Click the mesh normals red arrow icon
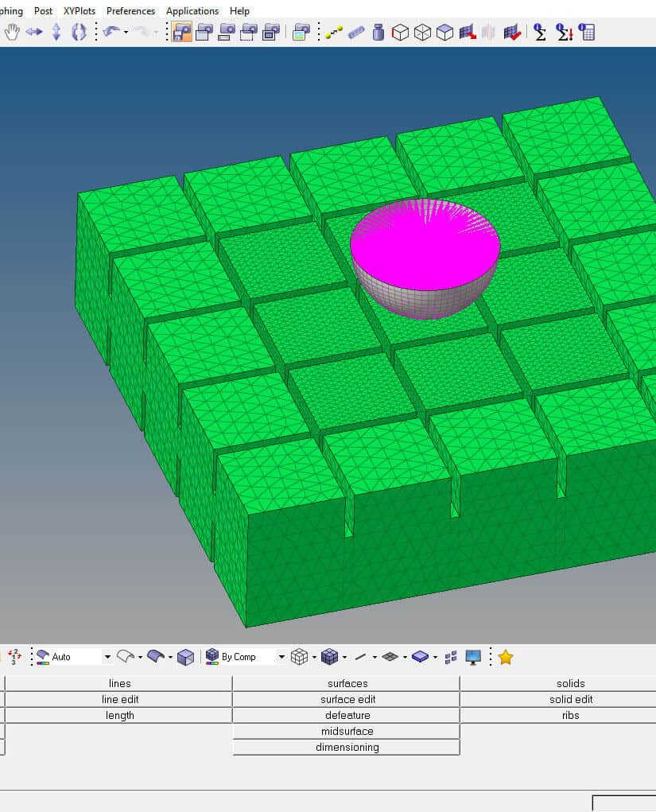Image resolution: width=656 pixels, height=812 pixels. [x=468, y=32]
